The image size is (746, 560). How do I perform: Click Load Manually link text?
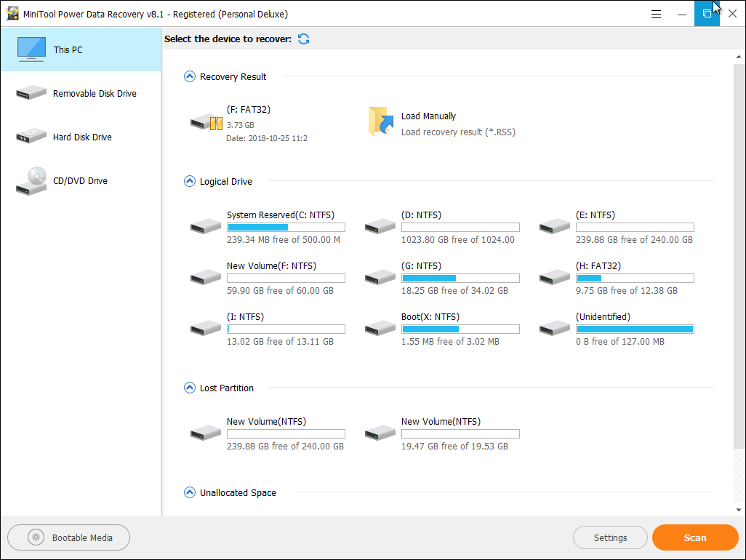pyautogui.click(x=428, y=116)
